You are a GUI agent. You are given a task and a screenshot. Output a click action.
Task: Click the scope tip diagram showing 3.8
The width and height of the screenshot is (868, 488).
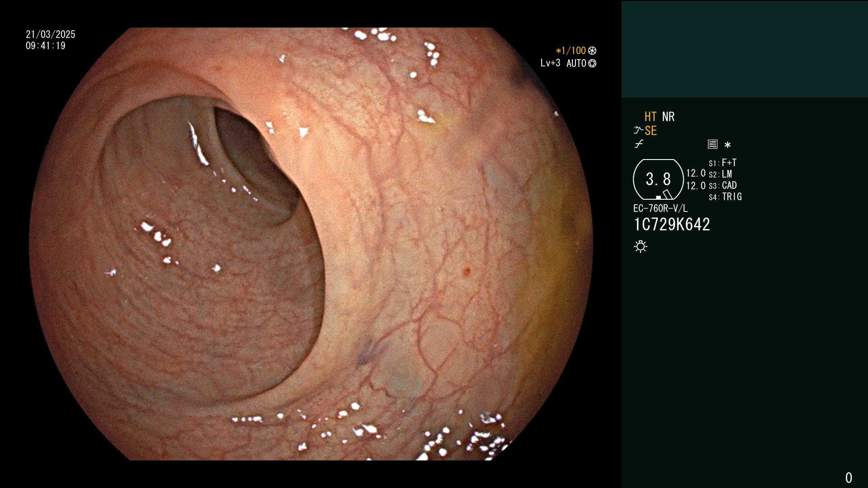(658, 179)
